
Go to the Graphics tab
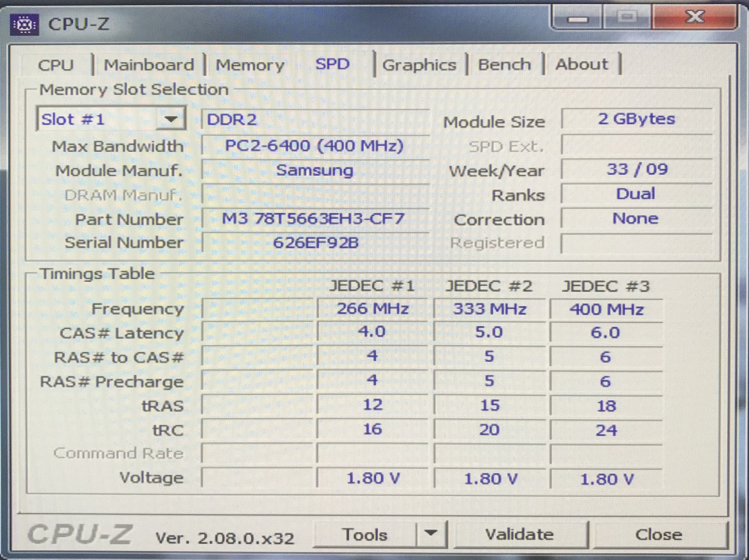tap(419, 65)
